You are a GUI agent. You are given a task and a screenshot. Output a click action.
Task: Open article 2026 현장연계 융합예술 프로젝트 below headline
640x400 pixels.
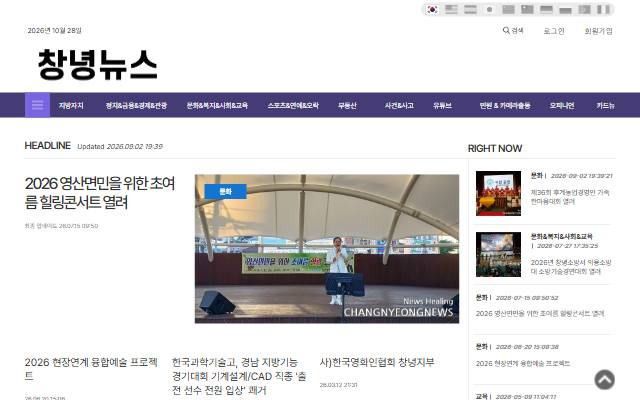[x=91, y=369]
